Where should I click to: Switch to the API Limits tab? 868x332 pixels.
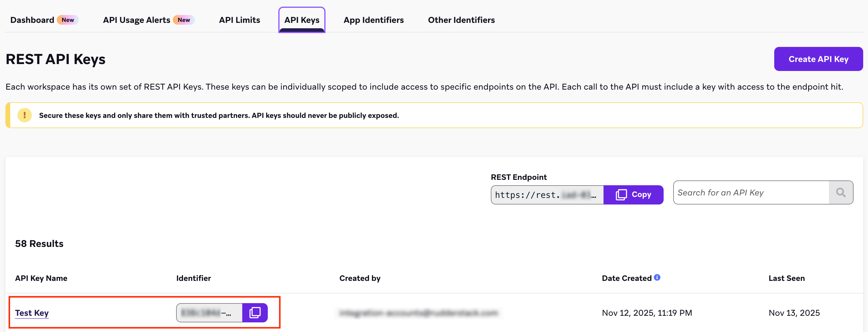pos(239,20)
